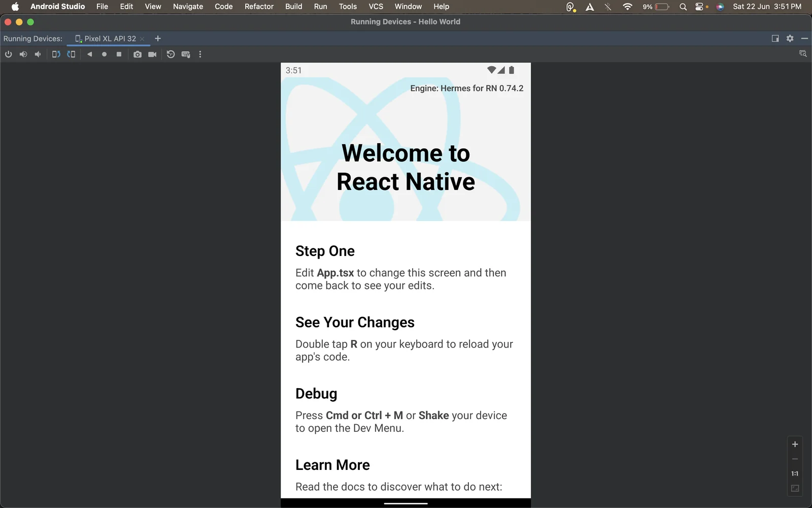
Task: Open the Edit menu
Action: tap(126, 7)
